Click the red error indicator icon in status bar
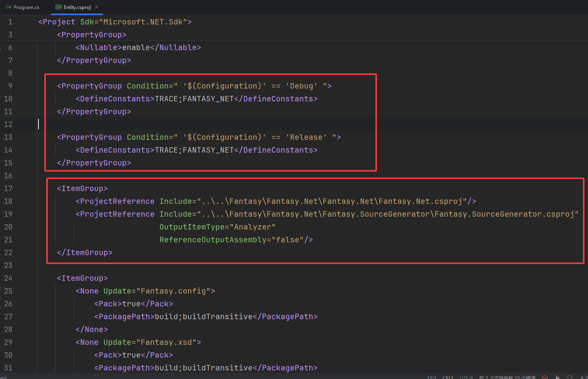Viewport: 588px width, 379px height. tap(545, 377)
